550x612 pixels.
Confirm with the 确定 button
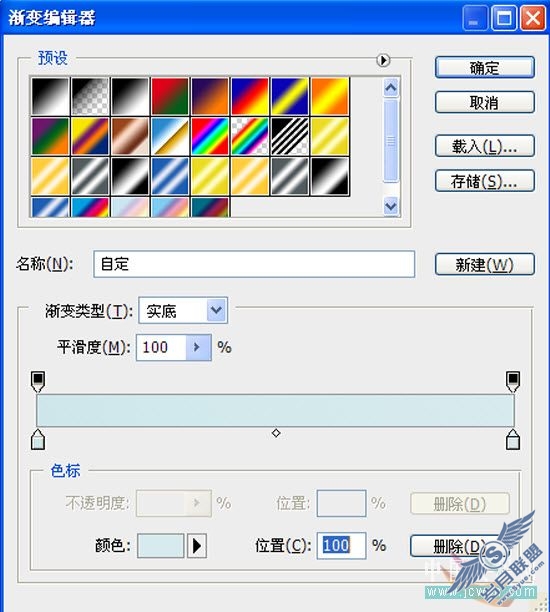484,68
